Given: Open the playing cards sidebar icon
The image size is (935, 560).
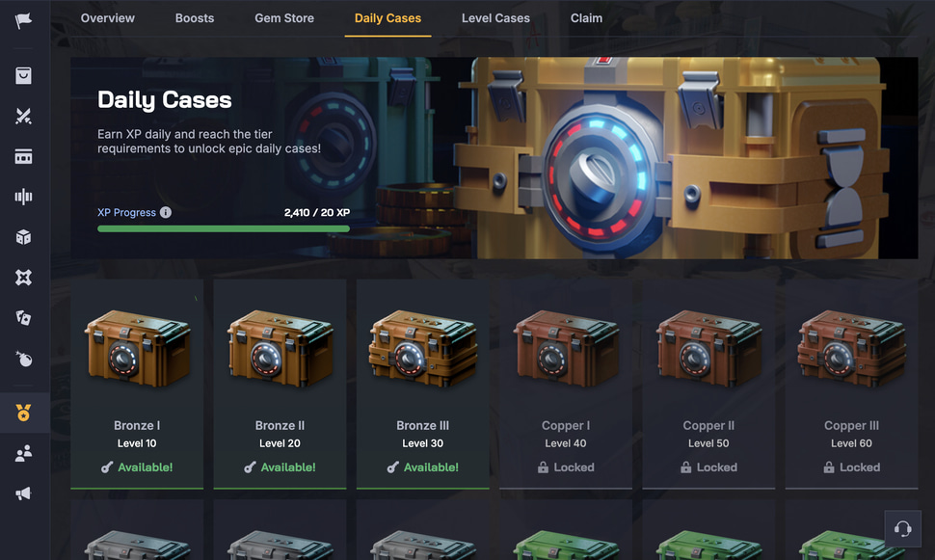Looking at the screenshot, I should pos(23,318).
